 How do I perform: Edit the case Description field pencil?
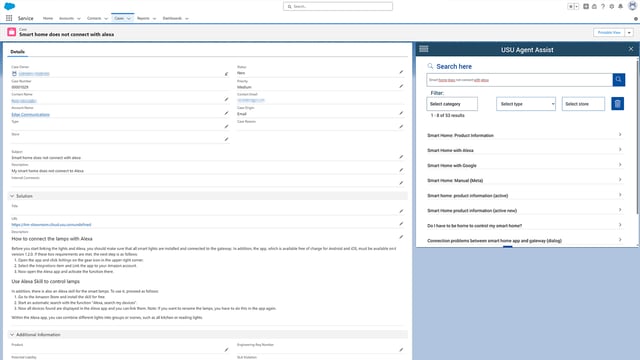point(401,170)
